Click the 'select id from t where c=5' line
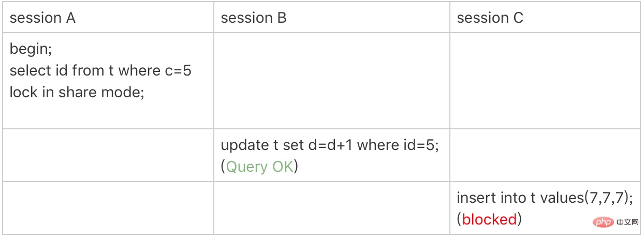 (x=100, y=70)
